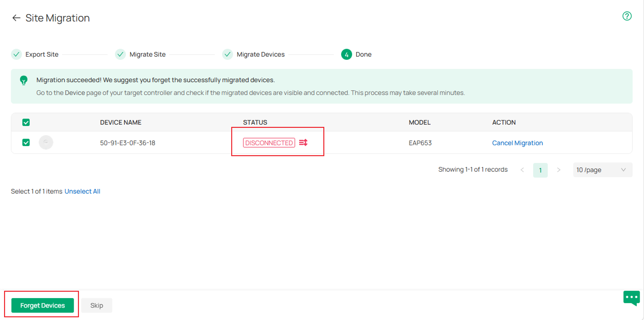Click the step 4 Done circle
Screen dimensions: 644x320
pos(346,54)
